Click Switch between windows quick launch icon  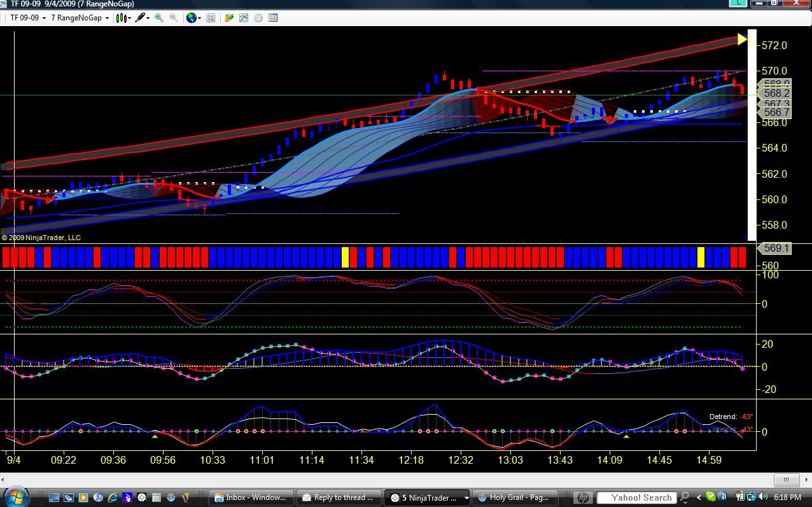pyautogui.click(x=69, y=497)
